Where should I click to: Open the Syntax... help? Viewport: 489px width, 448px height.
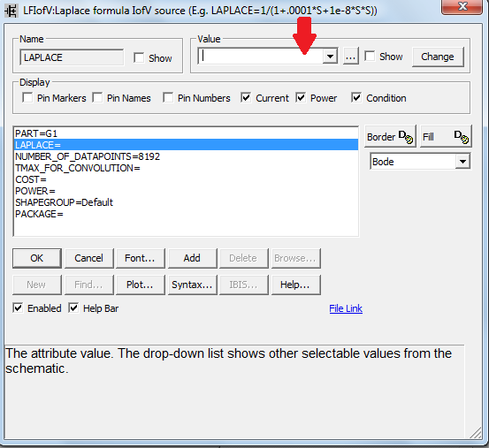pyautogui.click(x=192, y=285)
